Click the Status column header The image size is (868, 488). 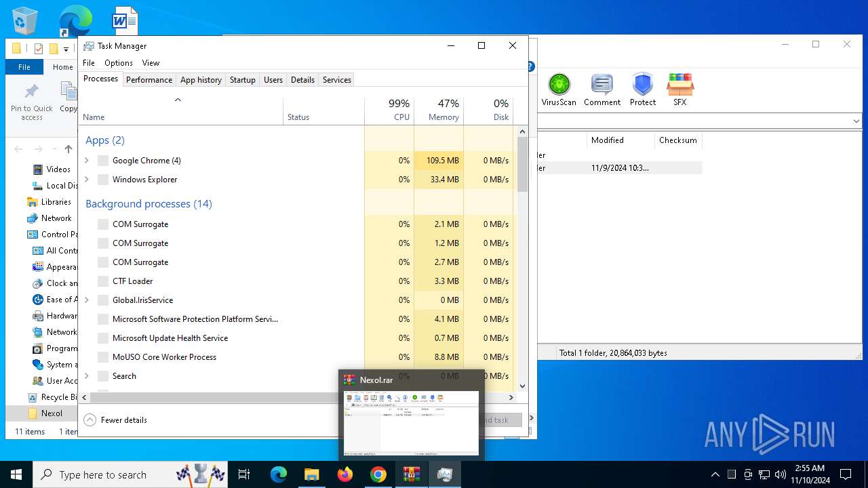tap(323, 110)
